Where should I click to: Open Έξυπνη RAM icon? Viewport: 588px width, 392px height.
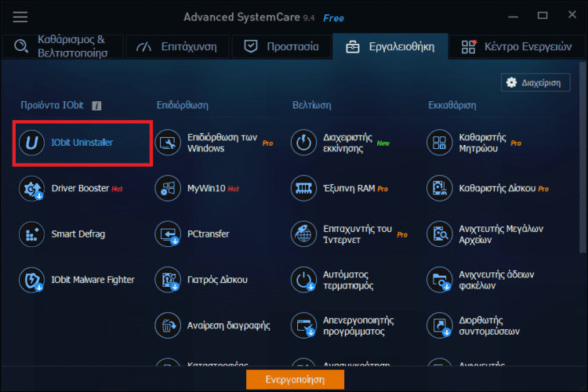[303, 188]
